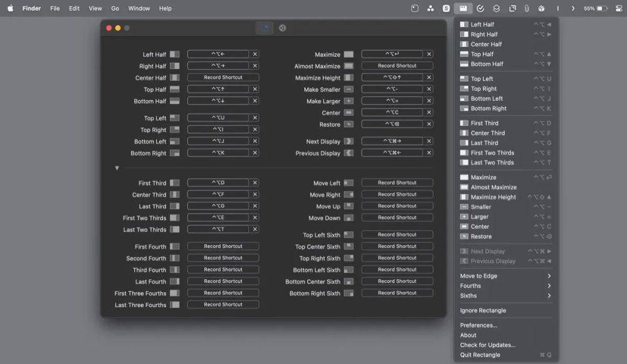Click the Make Smaller minus icon
The width and height of the screenshot is (627, 364).
click(349, 90)
